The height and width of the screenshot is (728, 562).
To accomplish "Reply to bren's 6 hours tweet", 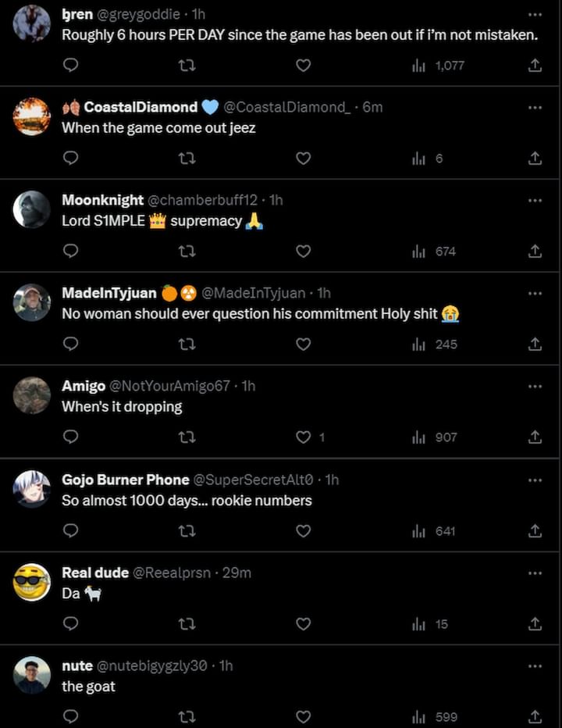I will coord(70,66).
